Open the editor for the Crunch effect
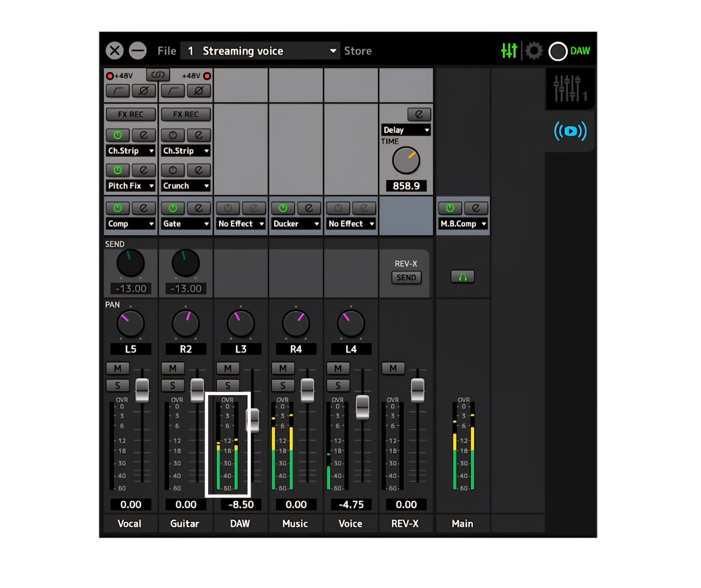The width and height of the screenshot is (701, 588). 199,170
